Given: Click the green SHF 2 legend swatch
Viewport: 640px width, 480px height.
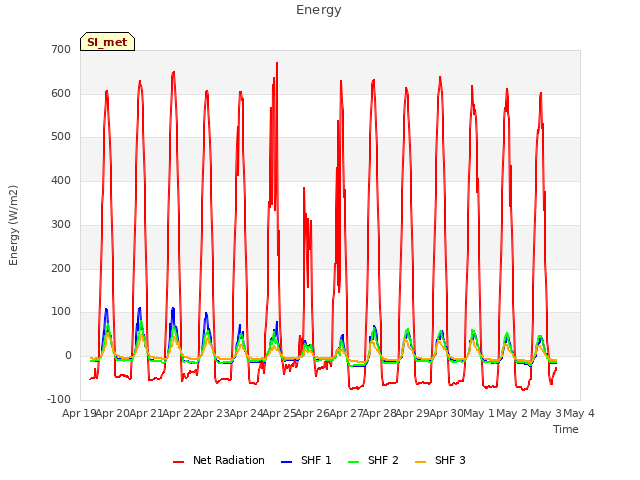Looking at the screenshot, I should pos(353,462).
